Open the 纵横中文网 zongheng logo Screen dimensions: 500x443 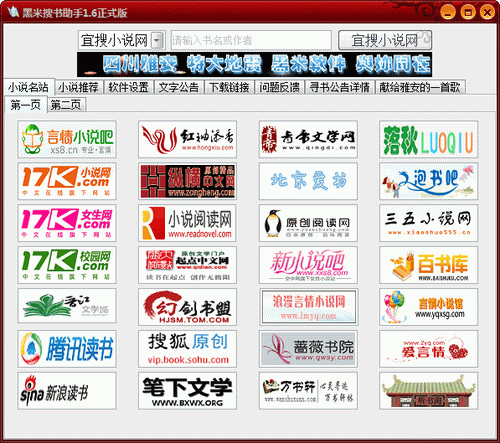point(187,181)
